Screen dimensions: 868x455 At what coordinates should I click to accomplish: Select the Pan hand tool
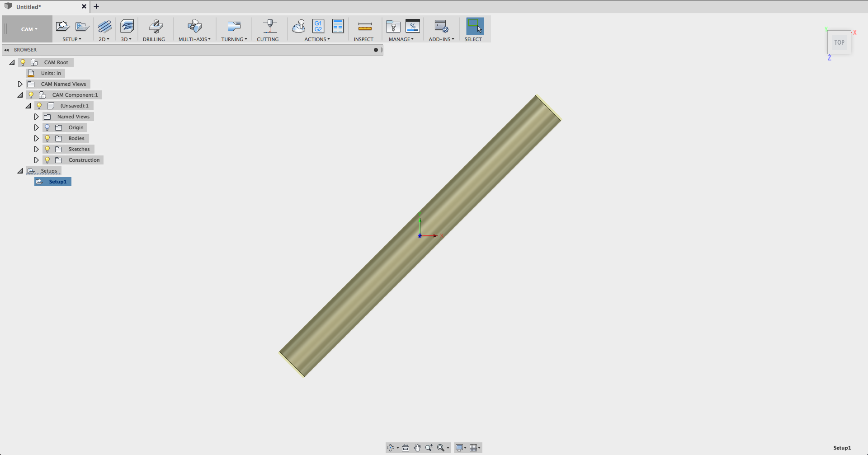(x=417, y=448)
